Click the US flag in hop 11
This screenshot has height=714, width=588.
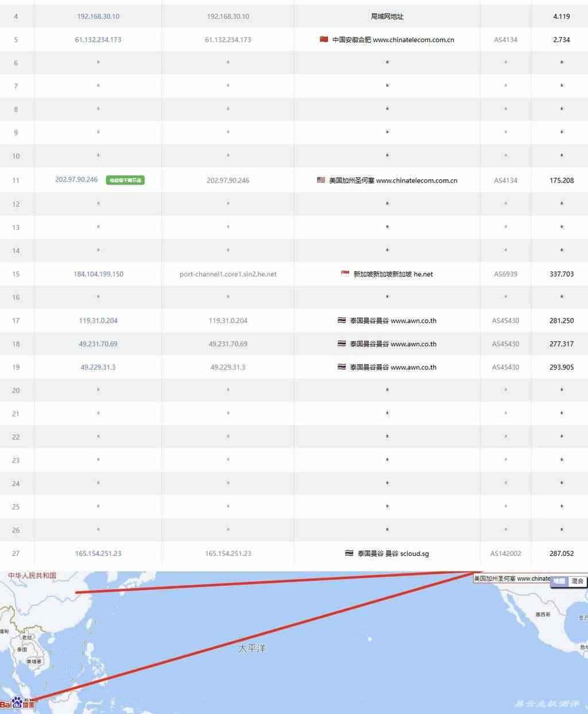pyautogui.click(x=321, y=180)
